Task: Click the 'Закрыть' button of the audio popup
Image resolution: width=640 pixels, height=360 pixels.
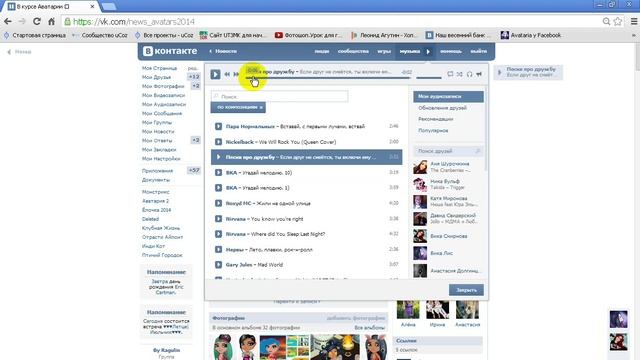Action: coord(466,290)
